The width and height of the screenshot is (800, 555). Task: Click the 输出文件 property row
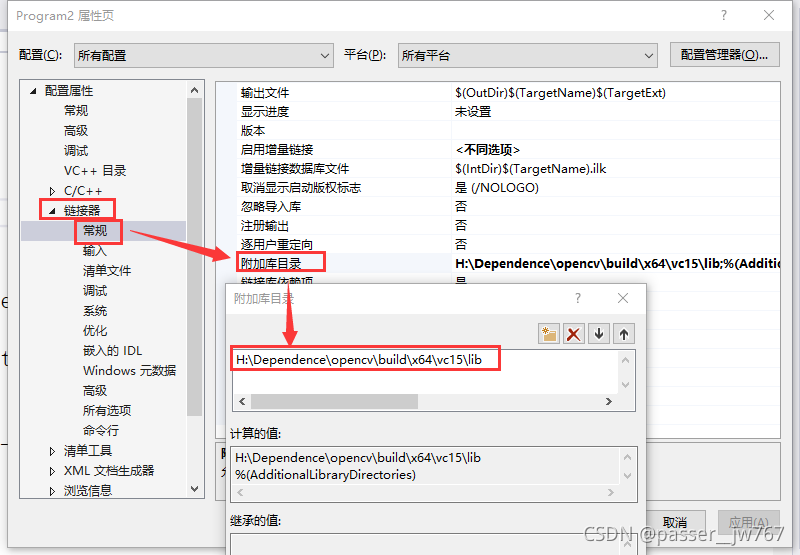click(x=508, y=92)
